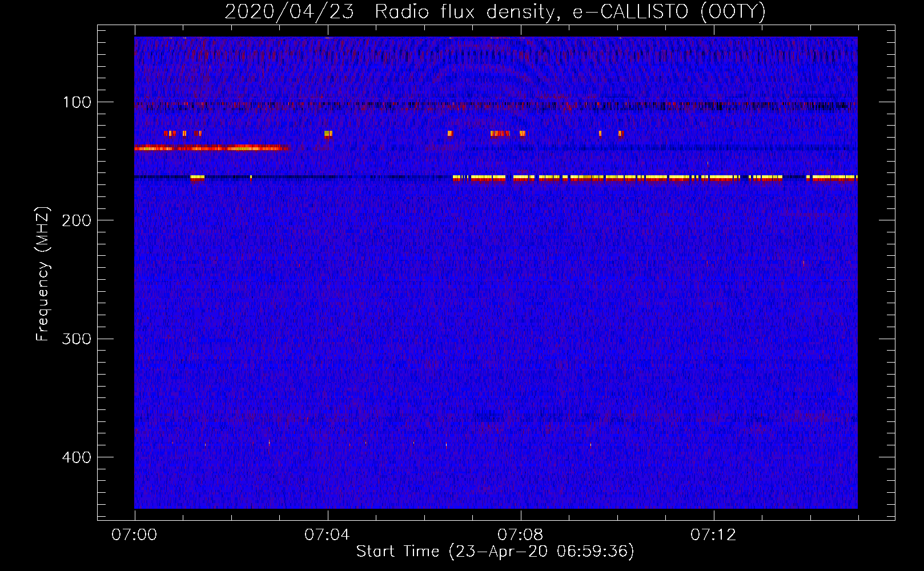
Task: Click the 100 frequency tick label
Action: [77, 102]
